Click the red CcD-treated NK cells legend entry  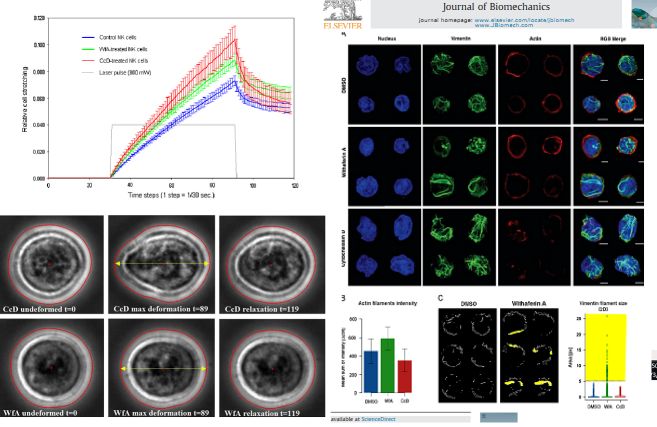[120, 60]
